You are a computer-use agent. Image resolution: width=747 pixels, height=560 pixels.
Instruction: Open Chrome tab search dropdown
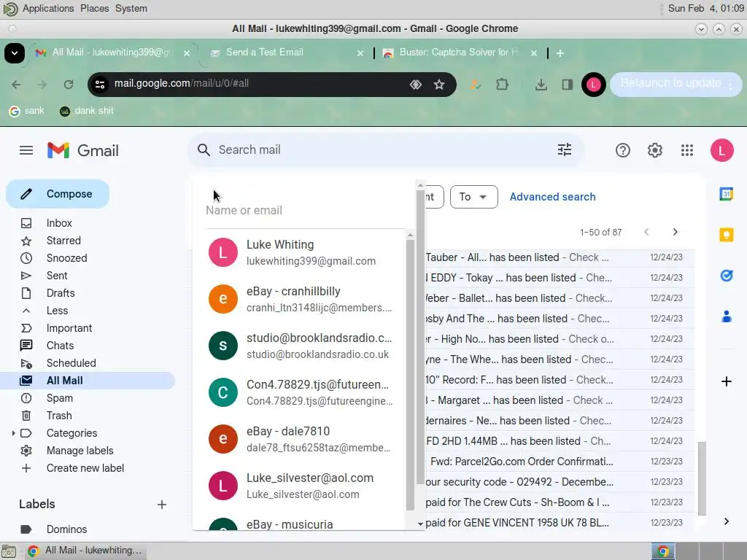coord(15,52)
